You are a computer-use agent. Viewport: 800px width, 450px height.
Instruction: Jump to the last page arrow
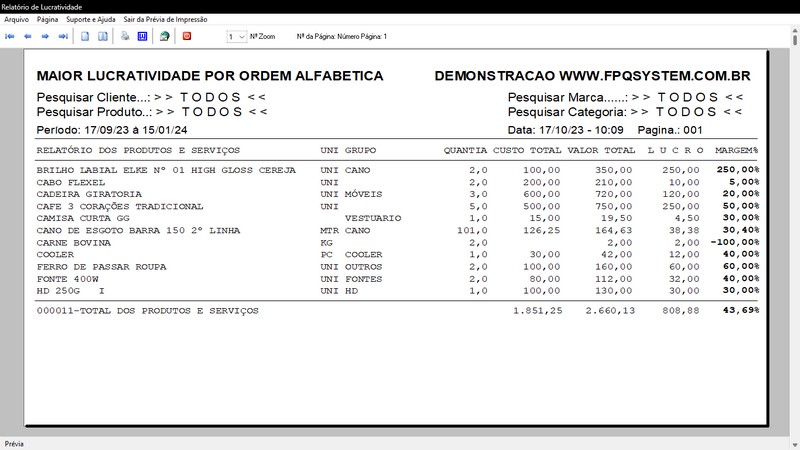tap(63, 36)
